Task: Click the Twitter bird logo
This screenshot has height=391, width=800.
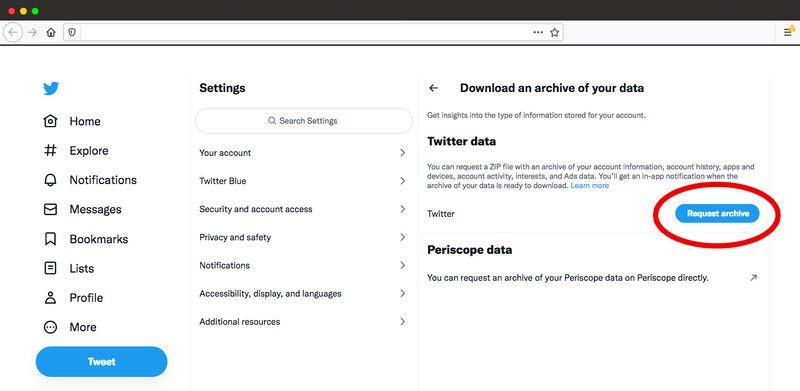Action: [51, 88]
